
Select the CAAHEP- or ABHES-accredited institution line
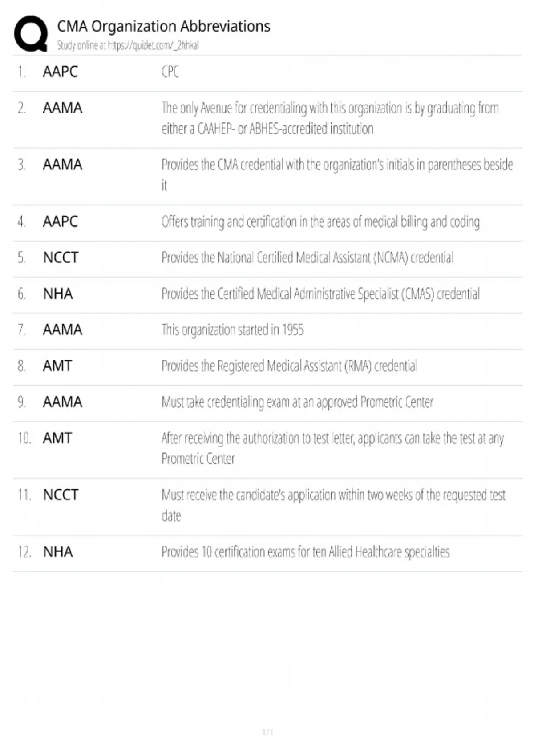pyautogui.click(x=267, y=129)
